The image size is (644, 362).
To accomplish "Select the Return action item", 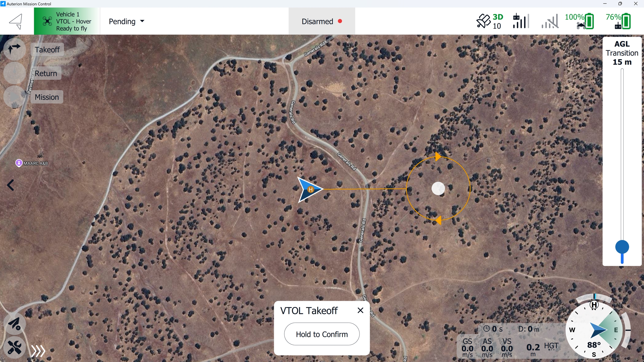I will pyautogui.click(x=46, y=73).
